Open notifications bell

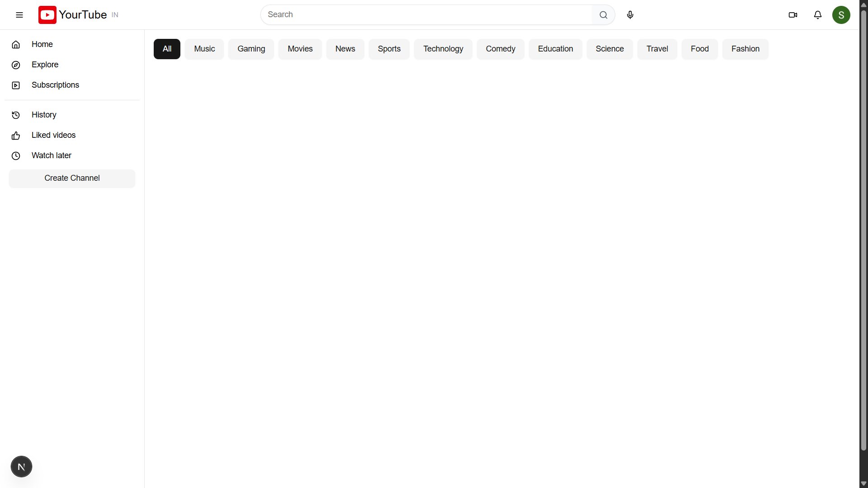pos(817,15)
